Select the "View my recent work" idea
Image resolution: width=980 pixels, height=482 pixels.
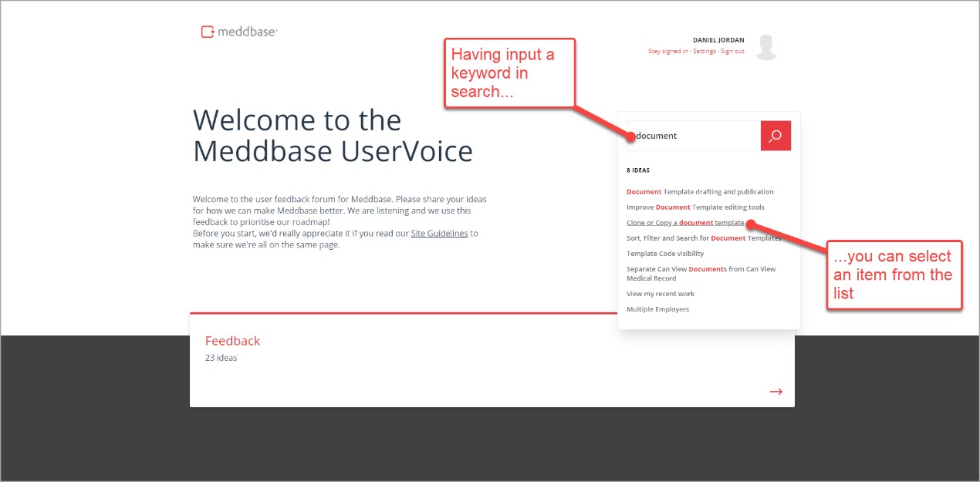click(661, 294)
